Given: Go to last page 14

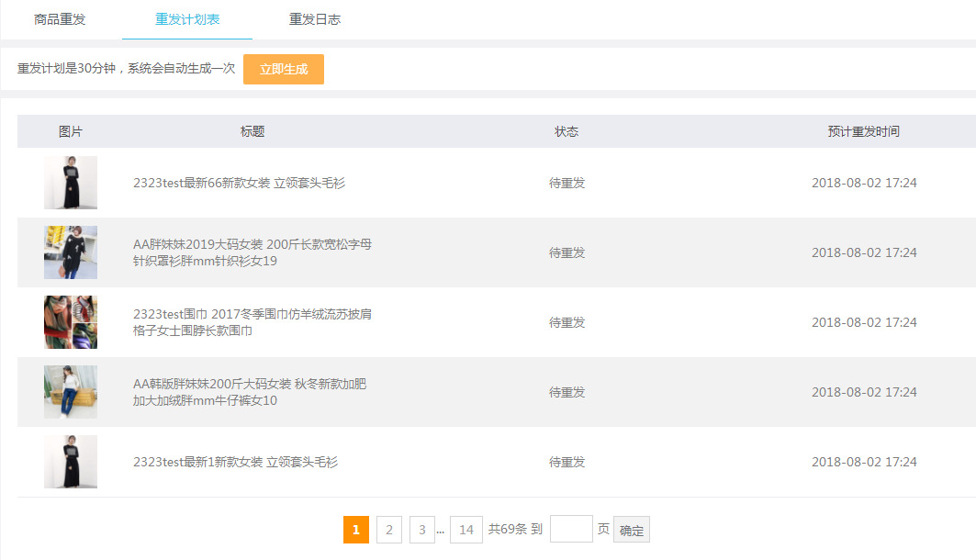Looking at the screenshot, I should click(466, 530).
